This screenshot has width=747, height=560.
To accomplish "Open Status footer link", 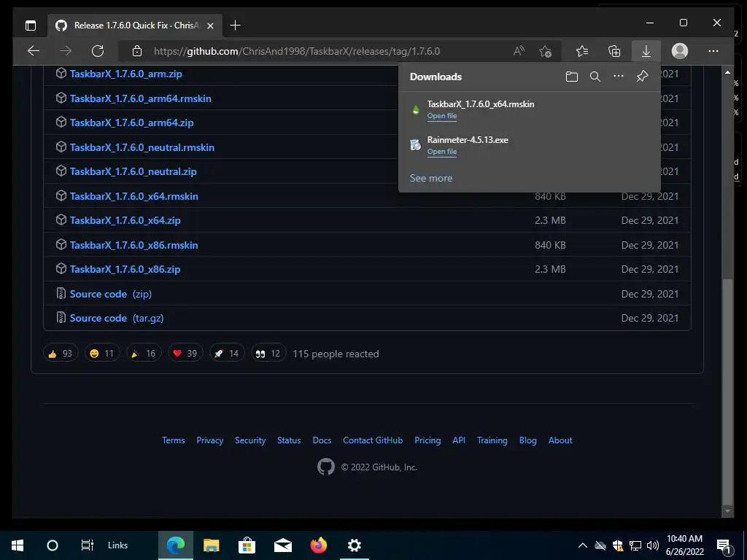I will coord(289,440).
